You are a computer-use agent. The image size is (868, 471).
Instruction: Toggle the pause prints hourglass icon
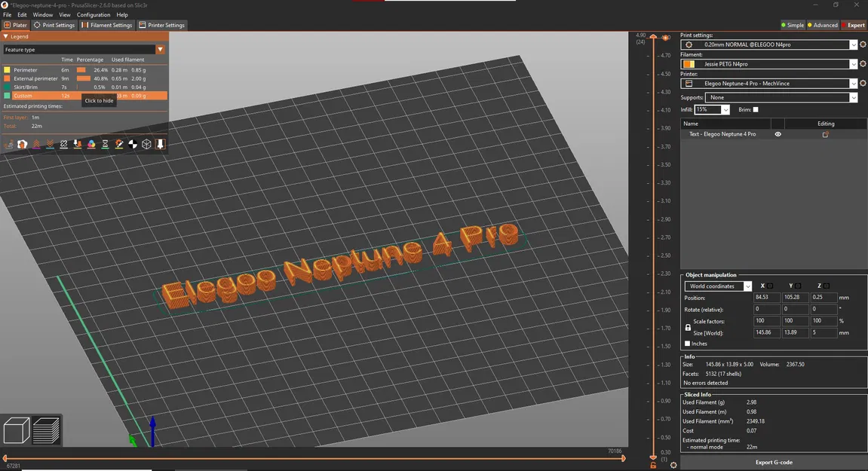[x=106, y=144]
